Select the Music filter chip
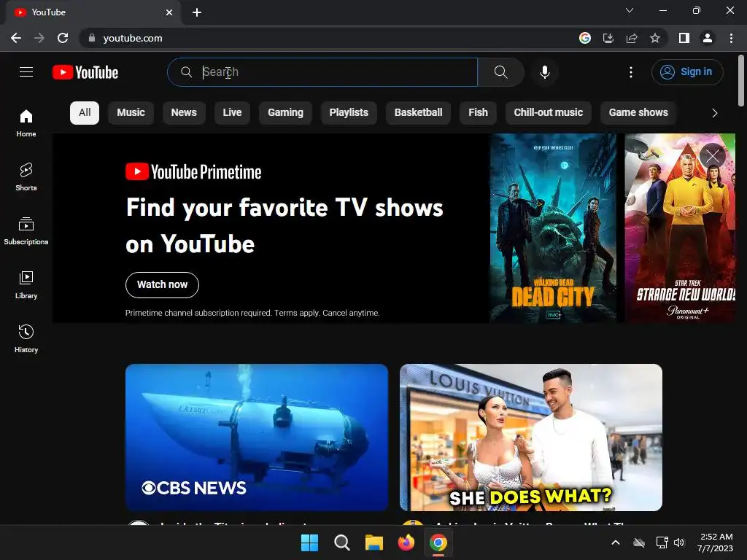The height and width of the screenshot is (560, 747). point(131,113)
